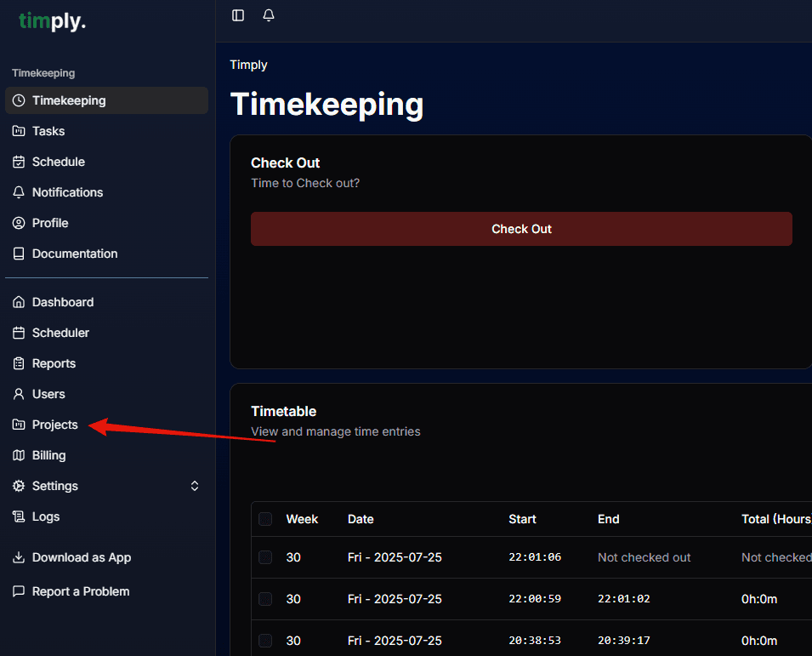Image resolution: width=812 pixels, height=656 pixels.
Task: Click the Scheduler calendar icon
Action: [19, 333]
